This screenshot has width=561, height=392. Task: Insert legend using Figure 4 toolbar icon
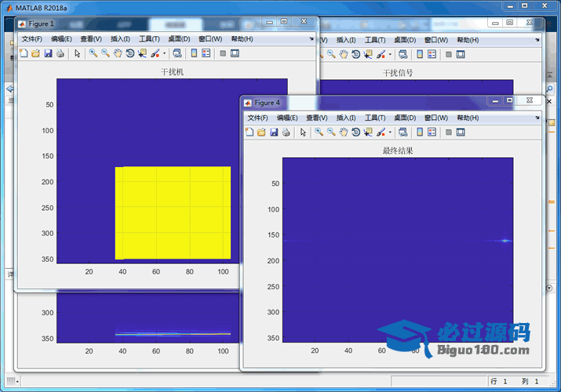click(x=432, y=132)
